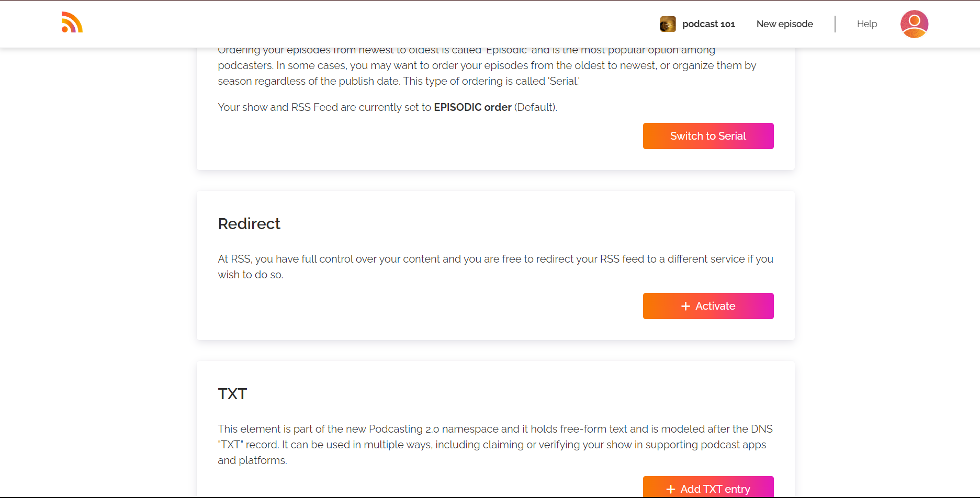
Task: Click the Add TXT entry button
Action: tap(708, 487)
